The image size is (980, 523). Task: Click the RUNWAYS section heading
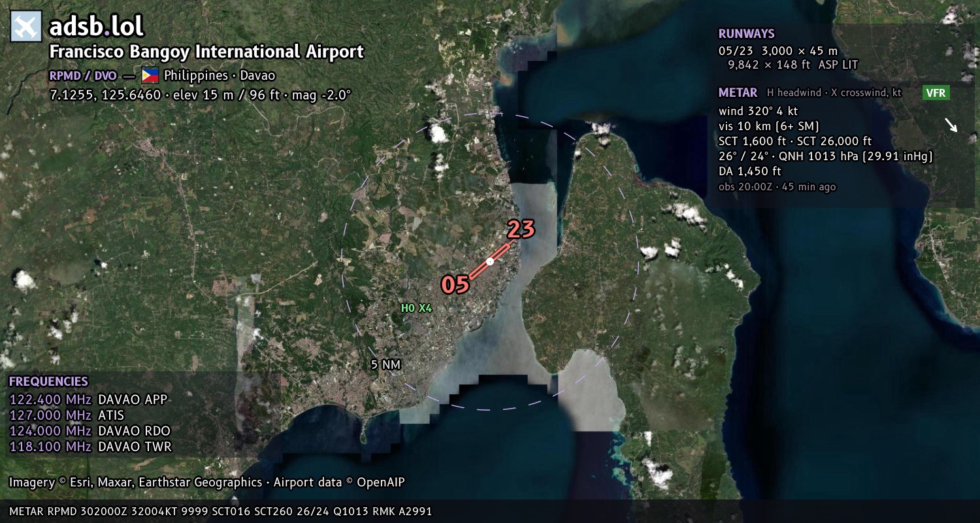click(x=746, y=34)
